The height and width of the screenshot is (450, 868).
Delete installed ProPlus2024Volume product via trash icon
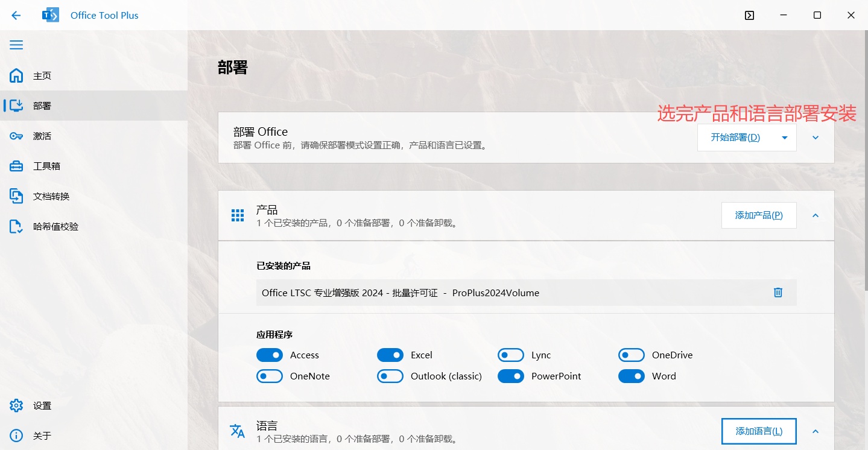[778, 293]
